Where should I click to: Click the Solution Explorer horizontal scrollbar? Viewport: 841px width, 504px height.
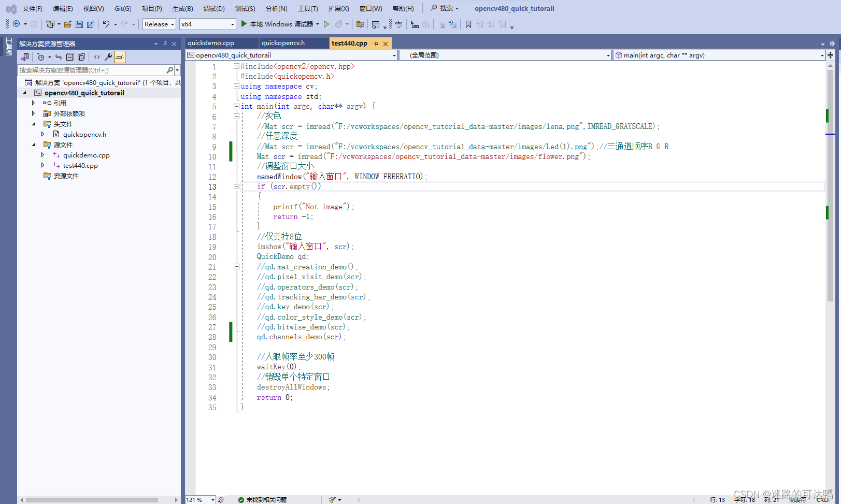coord(92,500)
